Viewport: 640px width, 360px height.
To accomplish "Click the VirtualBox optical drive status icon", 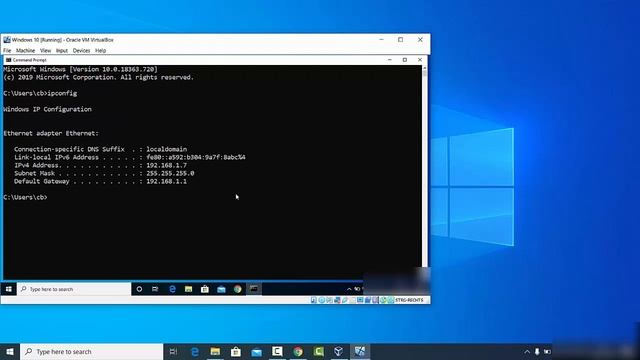I will [x=322, y=300].
